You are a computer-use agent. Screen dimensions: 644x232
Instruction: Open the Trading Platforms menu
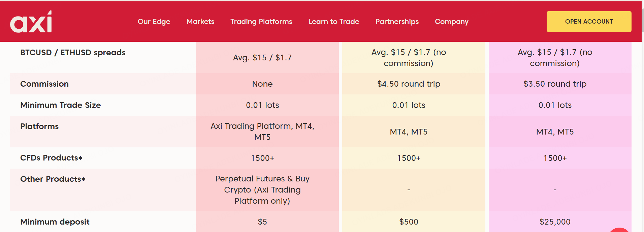pos(261,22)
